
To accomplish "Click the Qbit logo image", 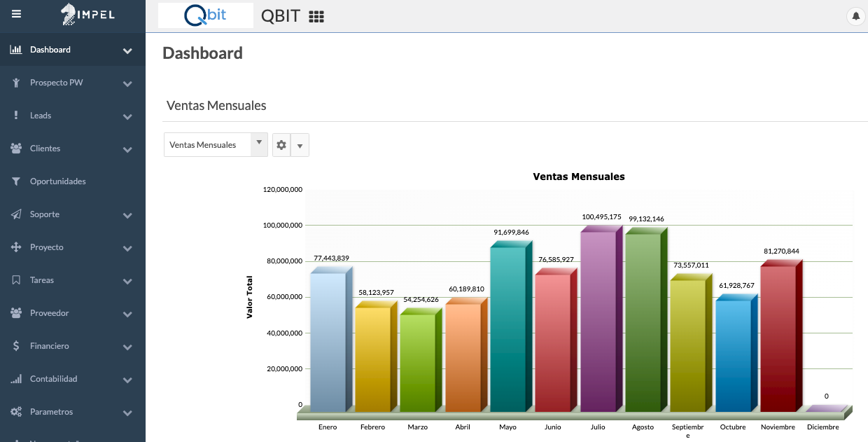I will [x=205, y=15].
